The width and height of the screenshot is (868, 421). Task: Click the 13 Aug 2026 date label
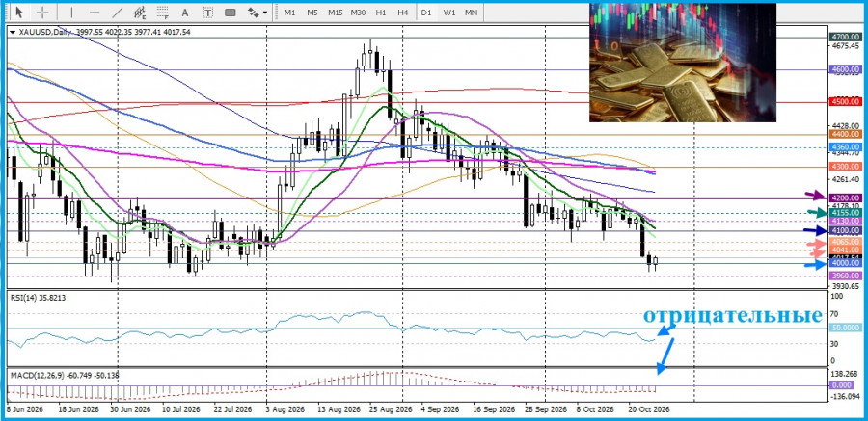(338, 410)
